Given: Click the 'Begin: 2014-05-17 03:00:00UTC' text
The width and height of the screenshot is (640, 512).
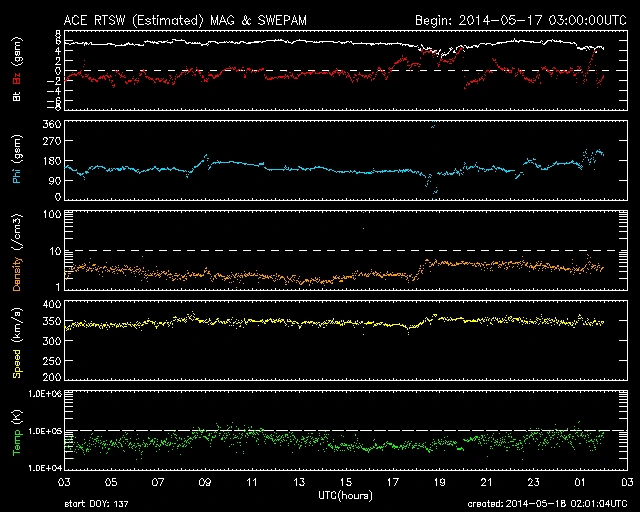Looking at the screenshot, I should pyautogui.click(x=520, y=20).
